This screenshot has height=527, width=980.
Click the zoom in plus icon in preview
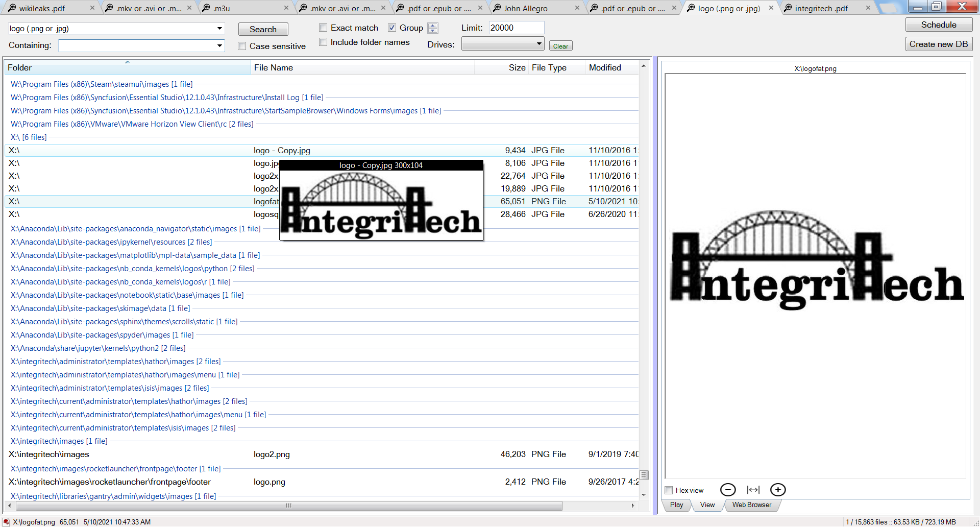point(778,490)
